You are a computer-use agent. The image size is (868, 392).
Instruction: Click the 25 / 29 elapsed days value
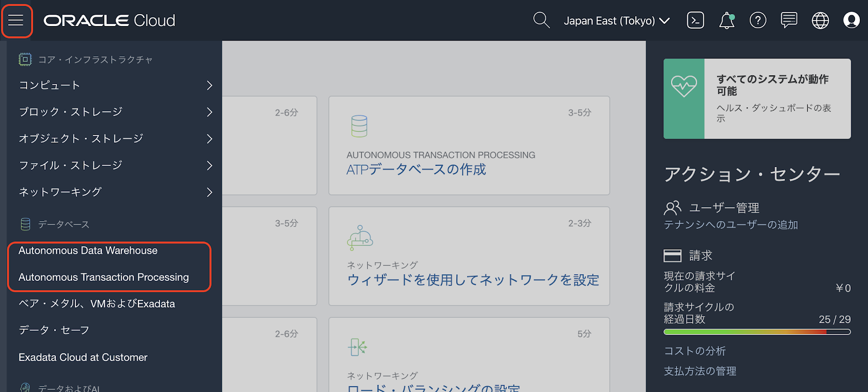[834, 319]
